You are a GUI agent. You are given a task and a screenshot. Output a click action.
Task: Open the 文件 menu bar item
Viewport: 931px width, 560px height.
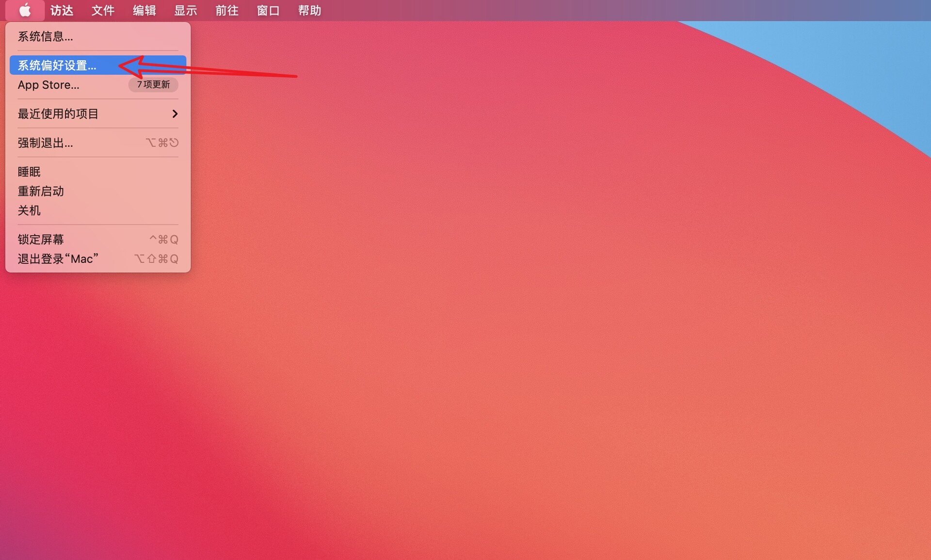(103, 10)
